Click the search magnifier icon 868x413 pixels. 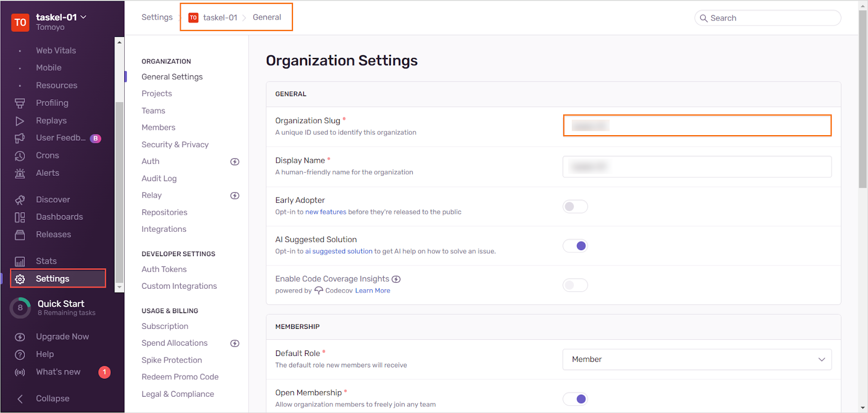click(x=704, y=18)
